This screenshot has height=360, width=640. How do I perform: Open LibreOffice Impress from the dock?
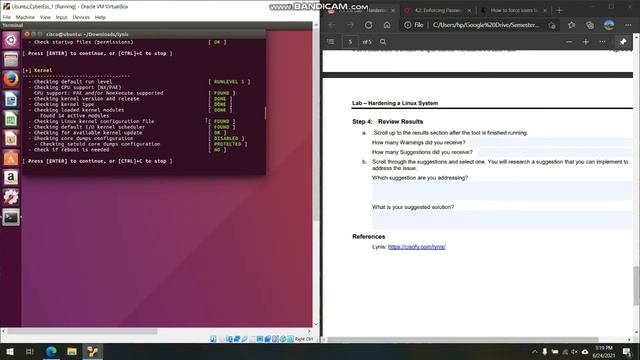point(11,138)
